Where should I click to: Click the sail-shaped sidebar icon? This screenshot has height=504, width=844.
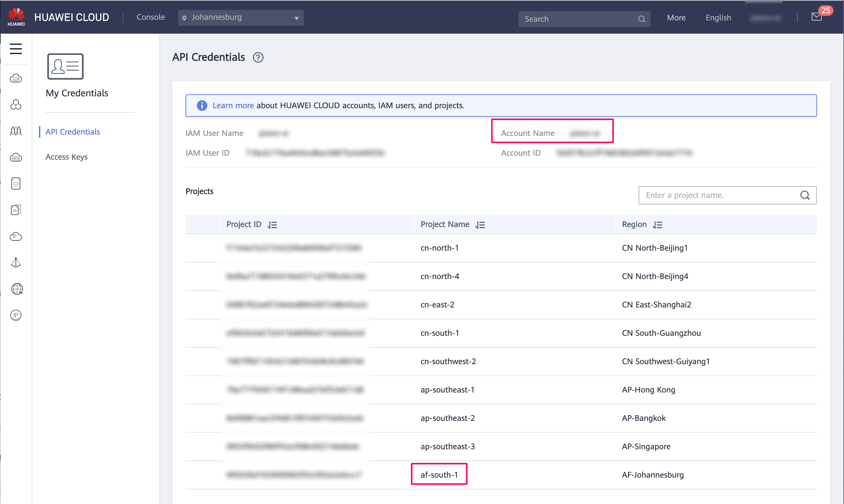click(16, 263)
